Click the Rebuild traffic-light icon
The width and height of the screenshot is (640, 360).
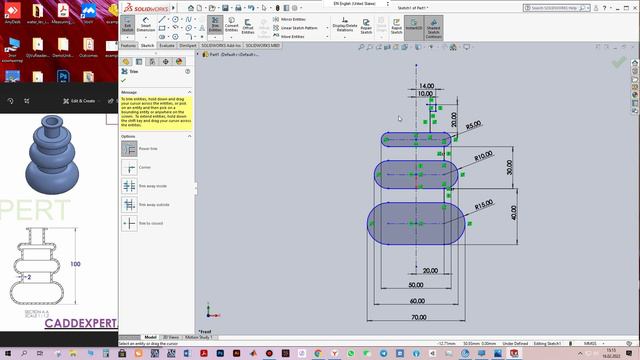tap(277, 8)
